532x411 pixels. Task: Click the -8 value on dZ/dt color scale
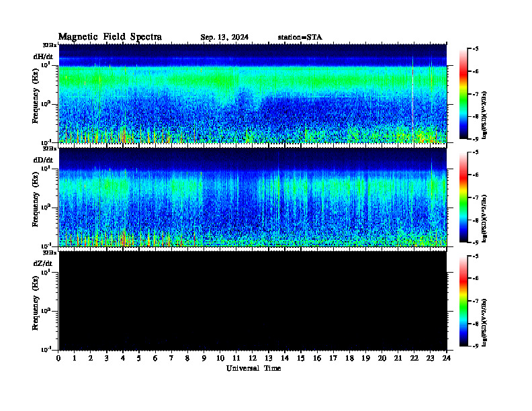tap(476, 324)
